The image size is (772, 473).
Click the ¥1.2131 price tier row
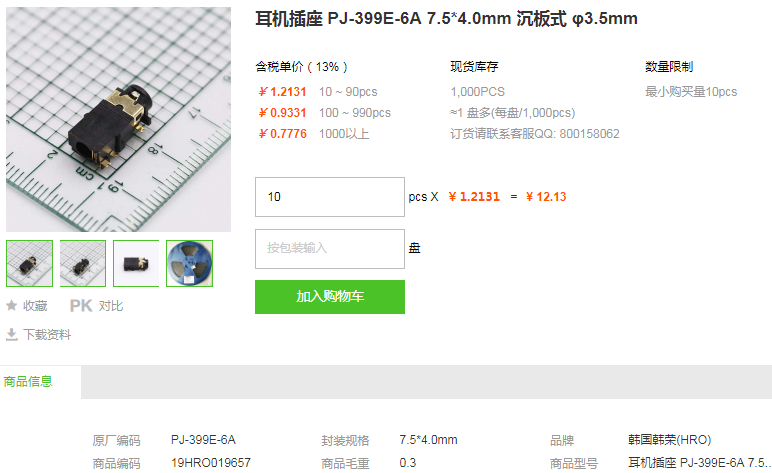click(x=318, y=92)
